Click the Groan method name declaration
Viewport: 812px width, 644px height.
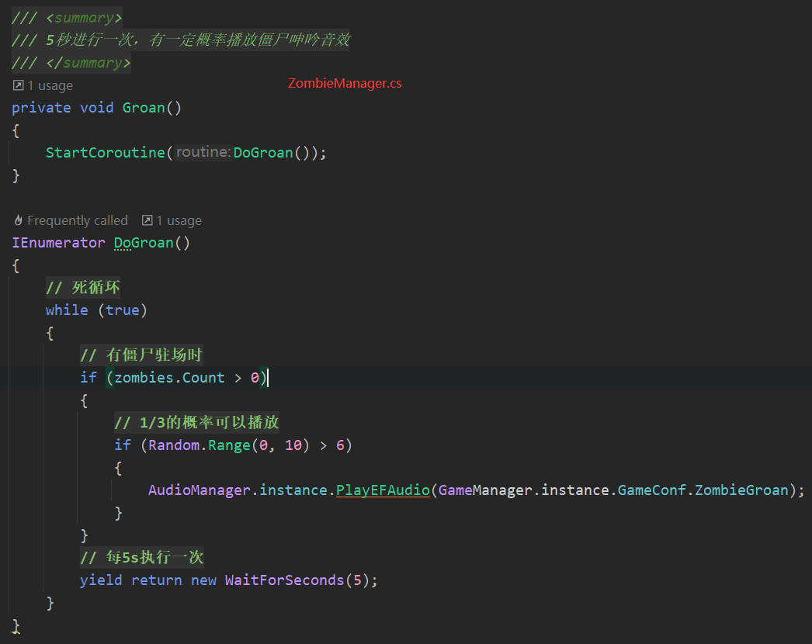click(x=143, y=107)
